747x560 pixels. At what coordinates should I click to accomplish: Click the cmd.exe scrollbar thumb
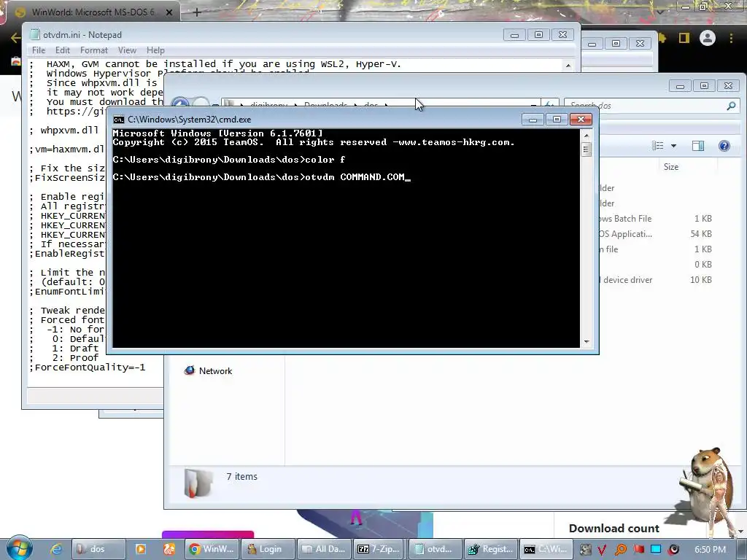click(x=587, y=149)
